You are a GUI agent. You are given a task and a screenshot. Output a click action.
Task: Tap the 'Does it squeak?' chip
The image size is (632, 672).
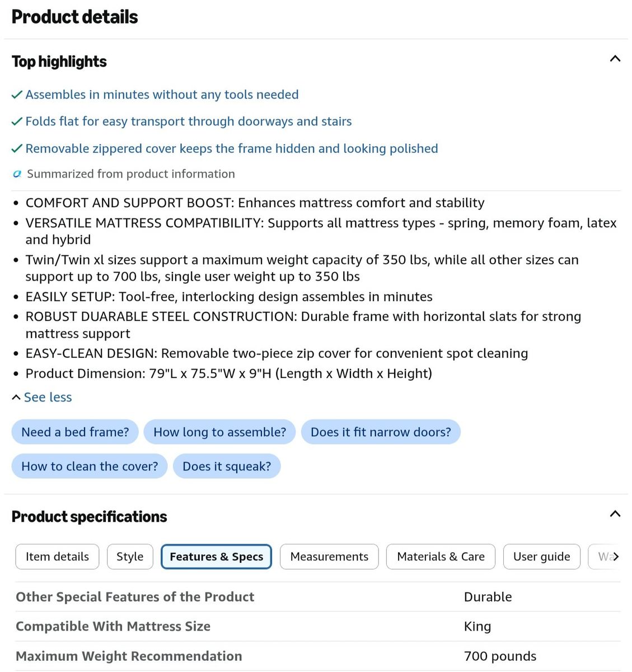[x=227, y=466]
